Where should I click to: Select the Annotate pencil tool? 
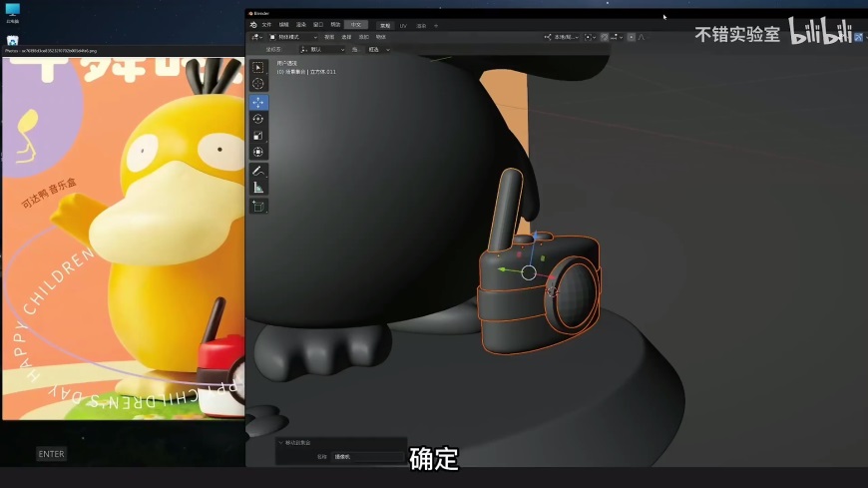pos(258,171)
